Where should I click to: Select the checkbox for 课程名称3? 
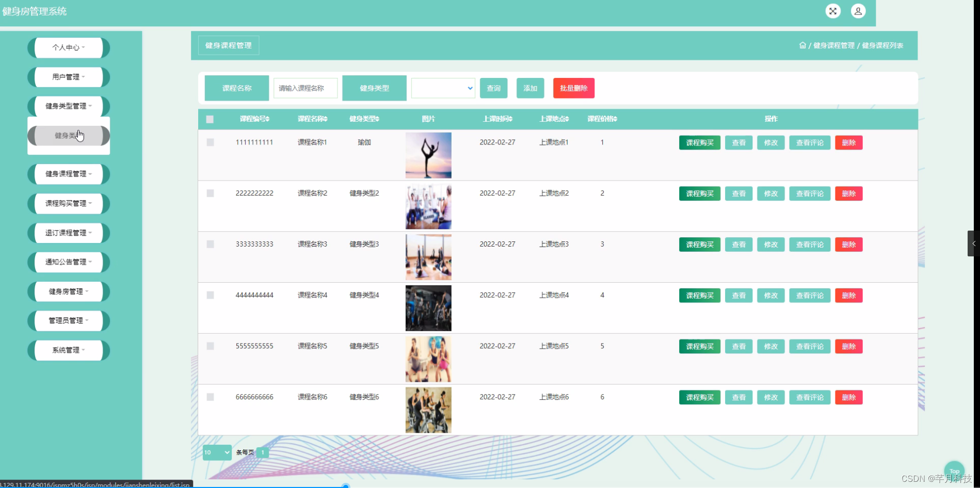click(x=210, y=244)
